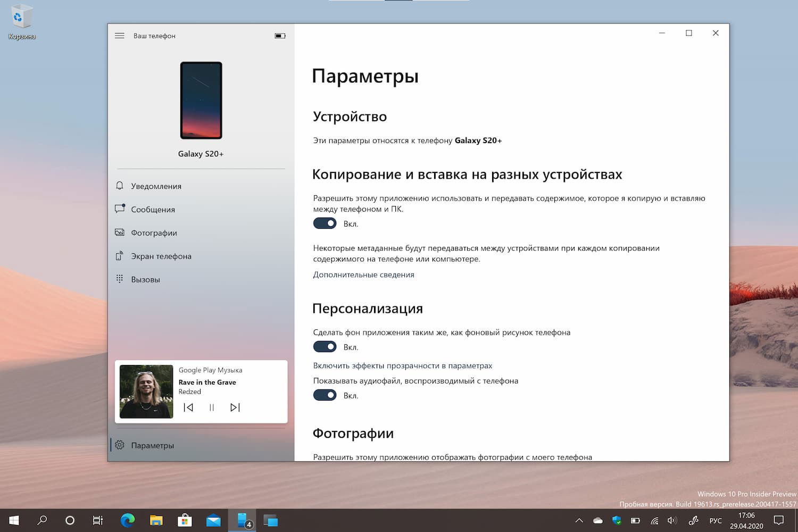The height and width of the screenshot is (532, 798).
Task: Show hidden system tray icons
Action: [x=579, y=520]
